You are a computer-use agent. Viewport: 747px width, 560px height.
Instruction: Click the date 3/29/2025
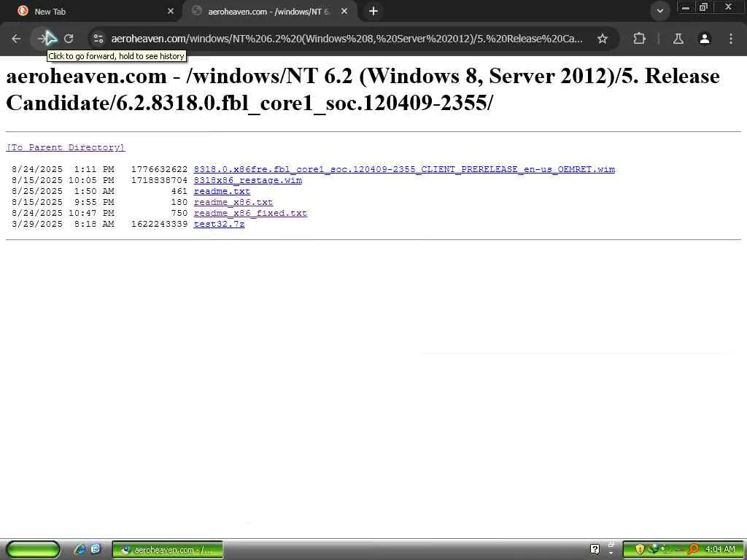(x=37, y=224)
